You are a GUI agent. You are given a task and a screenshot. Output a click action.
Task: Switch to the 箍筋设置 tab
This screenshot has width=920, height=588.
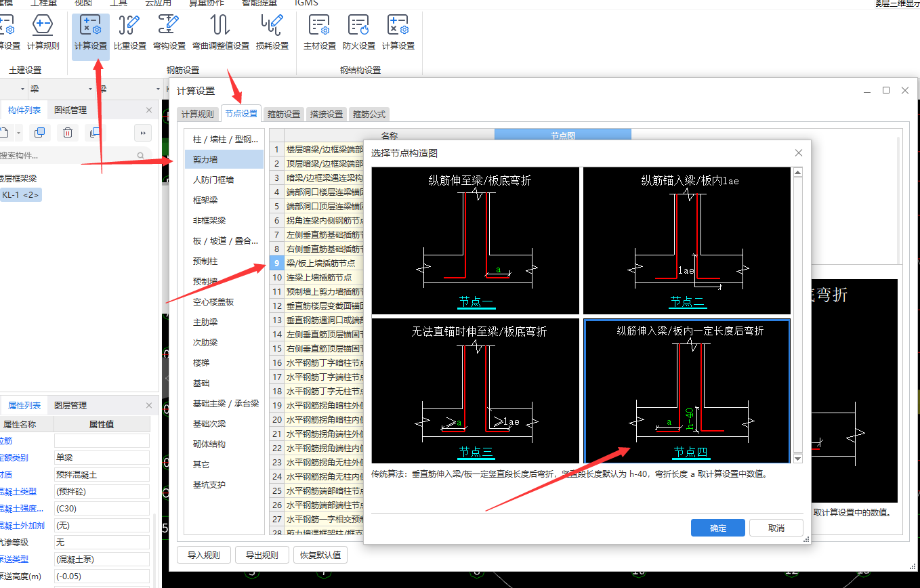(284, 114)
